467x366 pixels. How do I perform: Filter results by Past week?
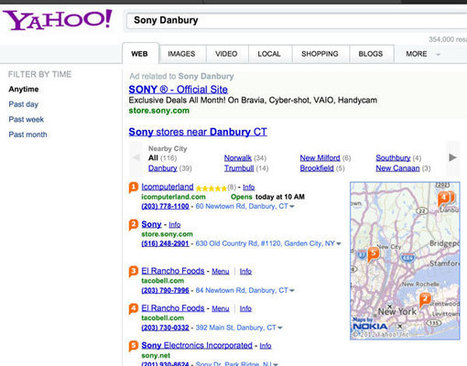(x=26, y=119)
